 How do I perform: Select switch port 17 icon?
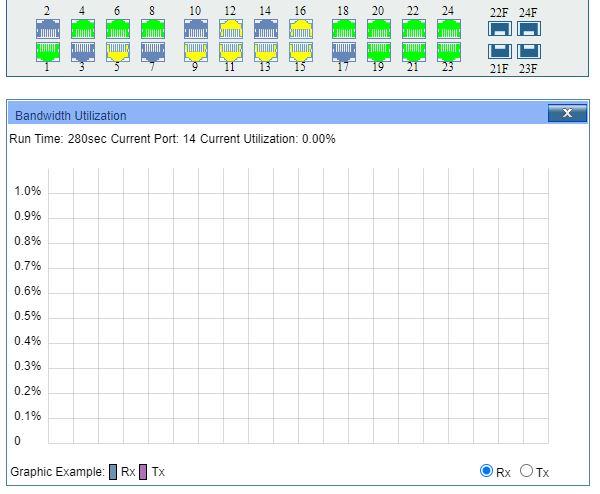(344, 52)
